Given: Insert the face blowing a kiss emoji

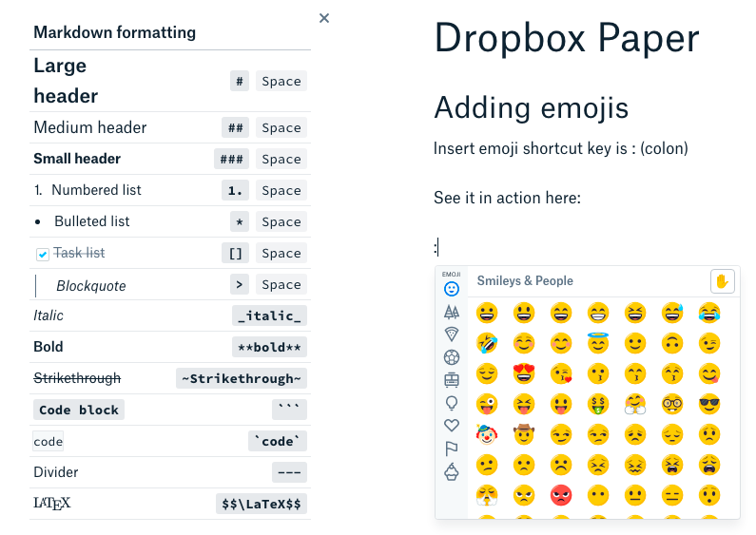Looking at the screenshot, I should [561, 373].
